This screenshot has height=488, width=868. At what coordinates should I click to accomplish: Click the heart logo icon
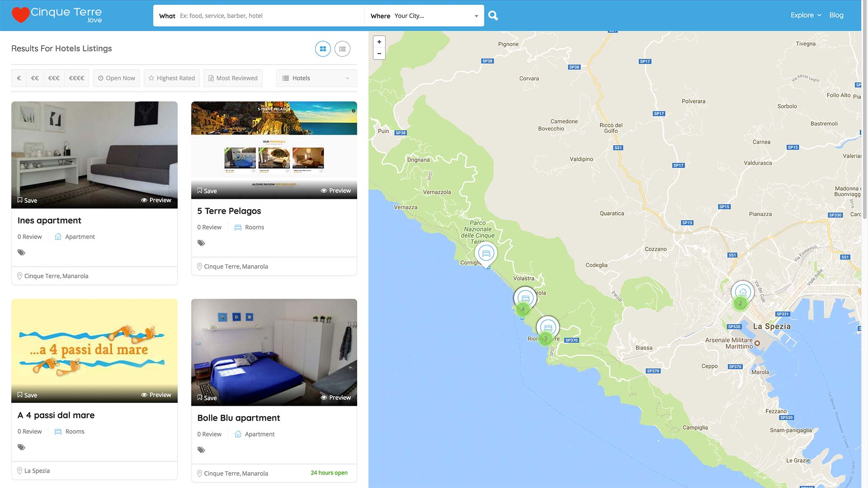click(20, 15)
